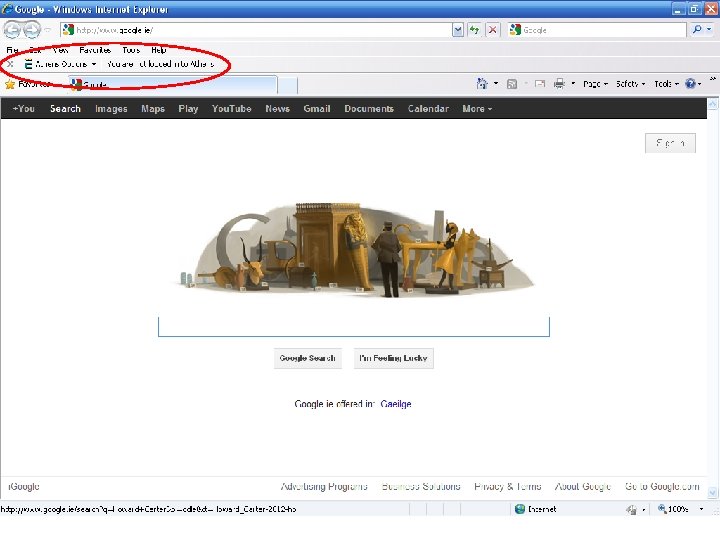Open the Athens Options dropdown
Viewport: 720px width, 540px height.
(x=60, y=64)
